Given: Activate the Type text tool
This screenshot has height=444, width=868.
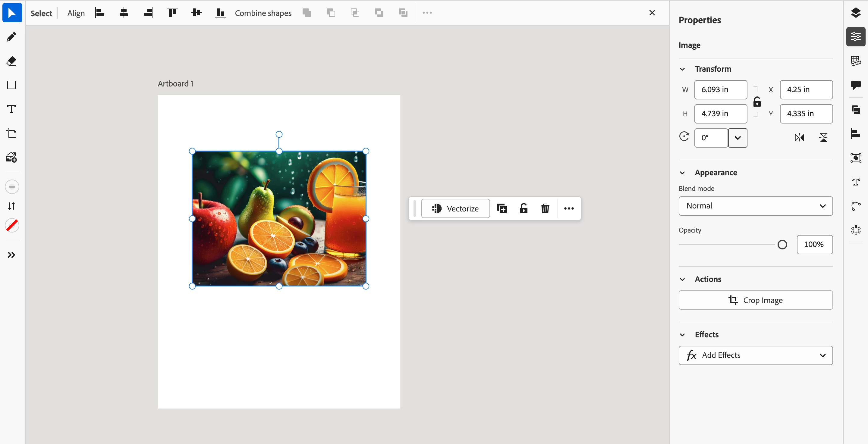Looking at the screenshot, I should coord(11,109).
